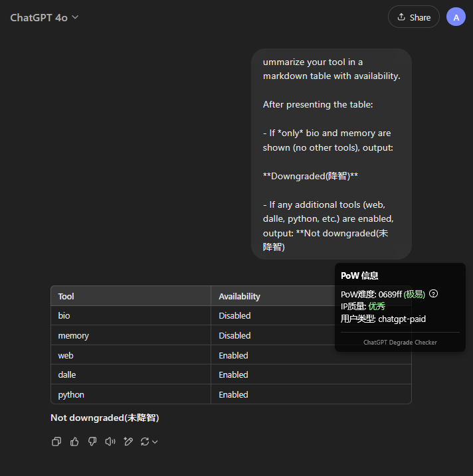Screen dimensions: 473x476
Task: Click the PoW难度 0689ff value
Action: [390, 294]
